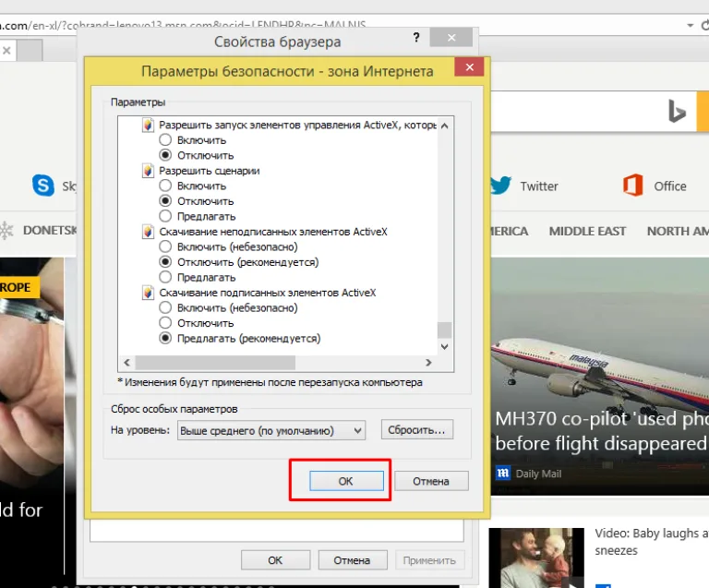Open Video: Baby laughs article link
Viewport: 709px width, 588px height.
point(652,542)
